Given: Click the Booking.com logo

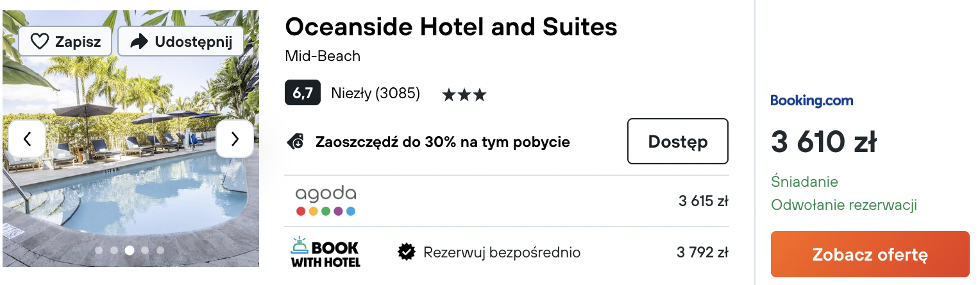Looking at the screenshot, I should (812, 100).
